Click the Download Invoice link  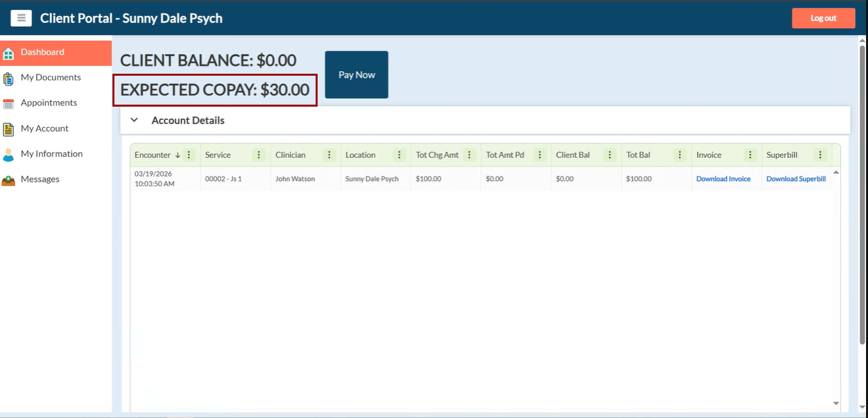(723, 179)
